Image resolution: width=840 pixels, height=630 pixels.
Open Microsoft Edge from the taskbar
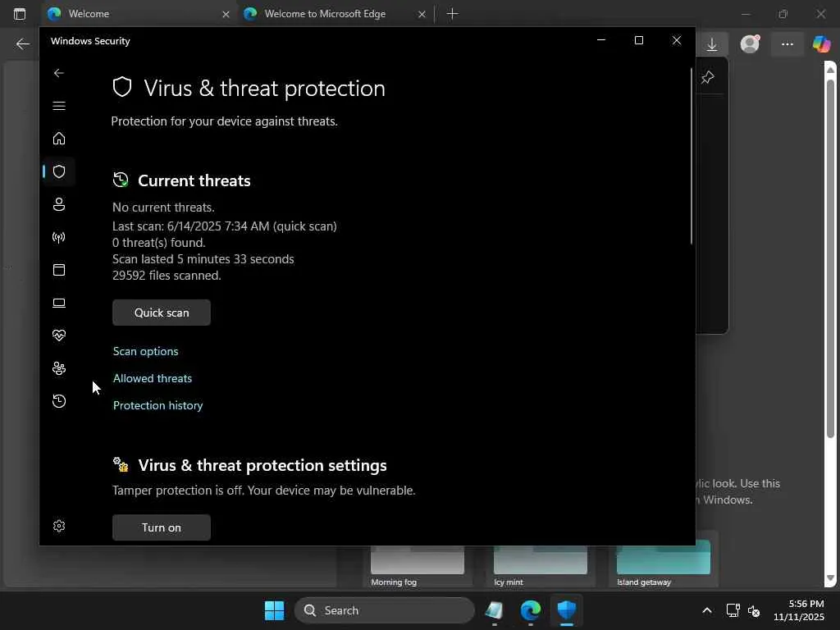tap(531, 610)
